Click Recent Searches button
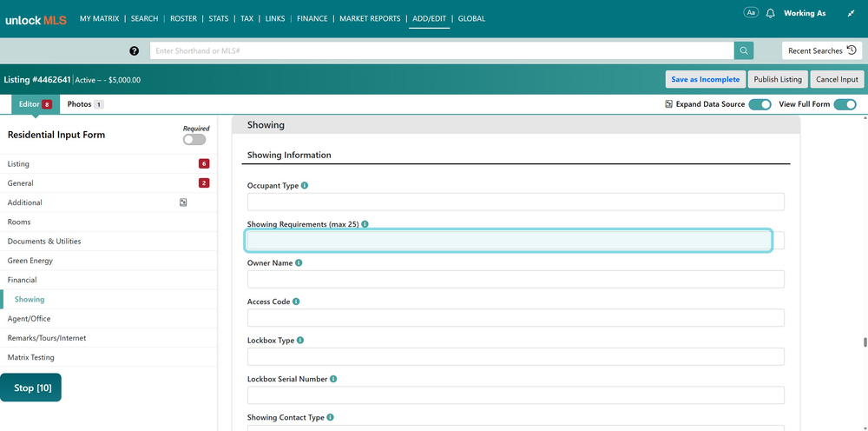This screenshot has width=868, height=431. [x=822, y=50]
